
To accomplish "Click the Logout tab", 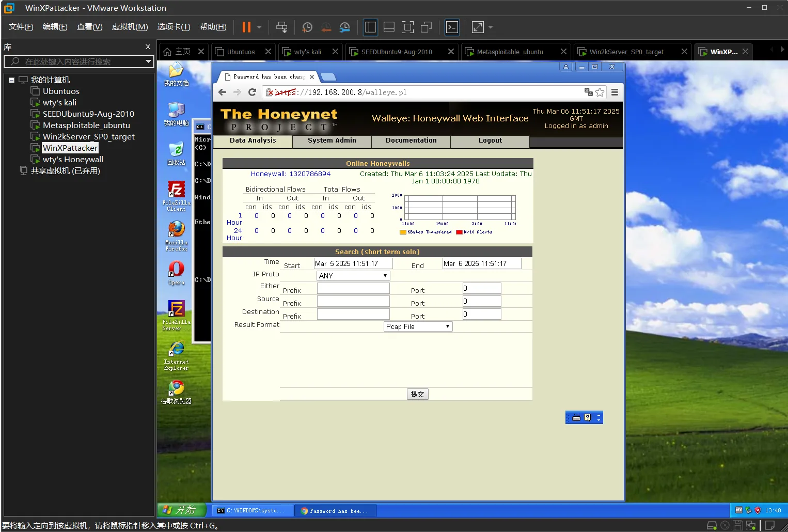I will pos(490,140).
